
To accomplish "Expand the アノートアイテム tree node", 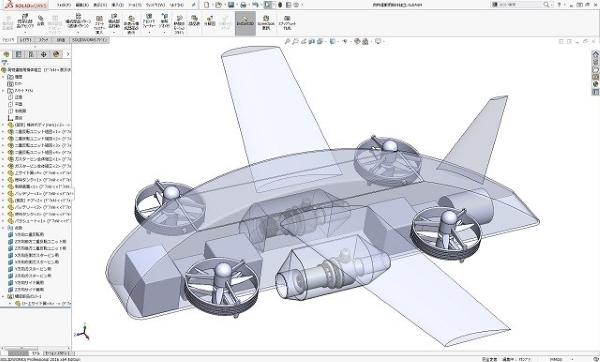I will (x=3, y=91).
